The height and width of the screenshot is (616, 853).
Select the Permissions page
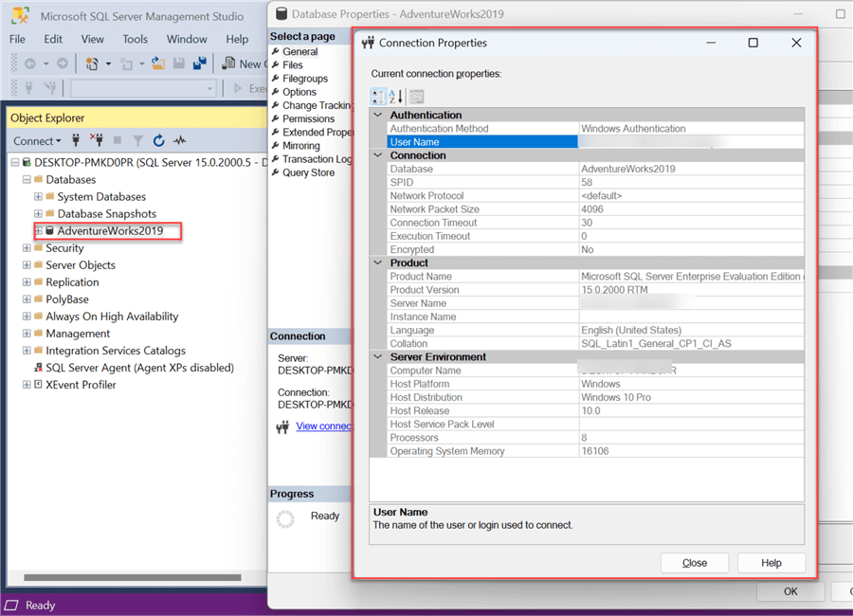coord(308,118)
